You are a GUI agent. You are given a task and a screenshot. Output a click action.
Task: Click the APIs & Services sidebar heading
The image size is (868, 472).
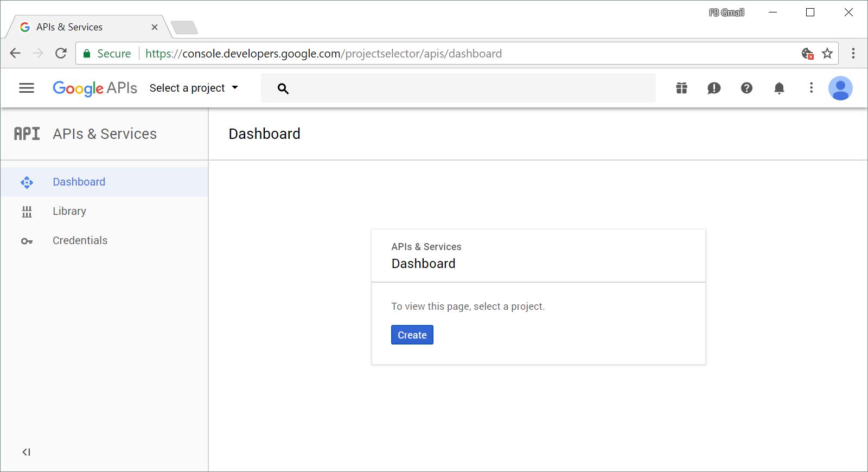tap(105, 133)
